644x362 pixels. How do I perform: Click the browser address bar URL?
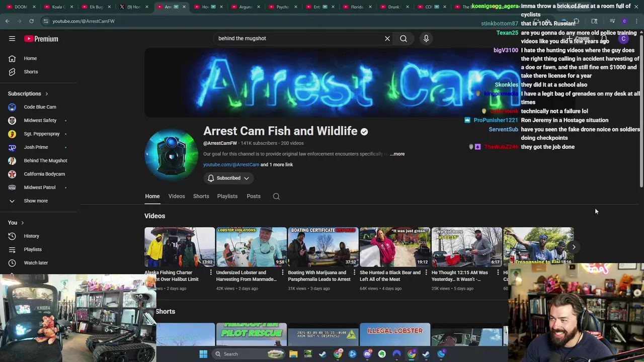[84, 21]
